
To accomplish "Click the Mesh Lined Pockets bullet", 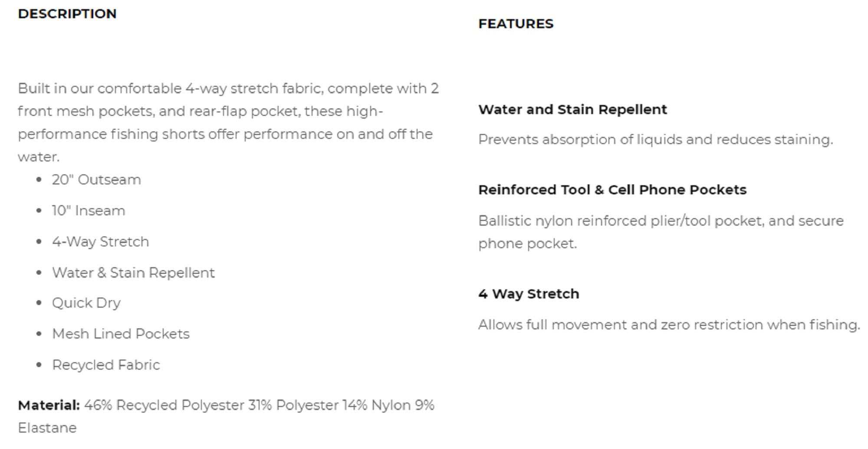I will (x=121, y=334).
